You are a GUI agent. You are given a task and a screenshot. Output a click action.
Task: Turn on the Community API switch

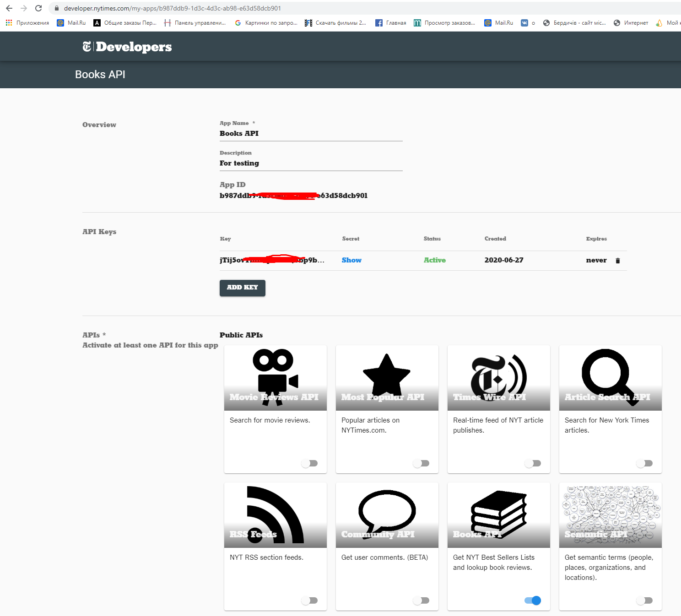(421, 600)
